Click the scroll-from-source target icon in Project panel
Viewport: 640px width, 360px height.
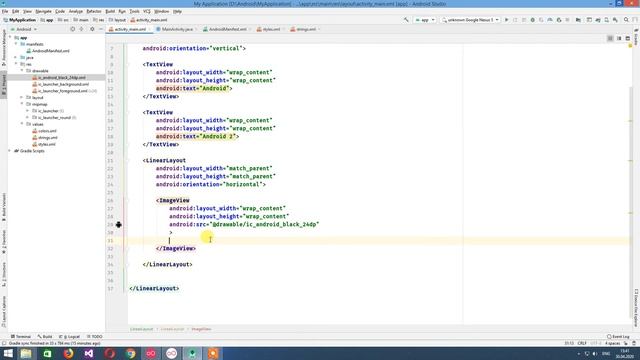point(72,29)
